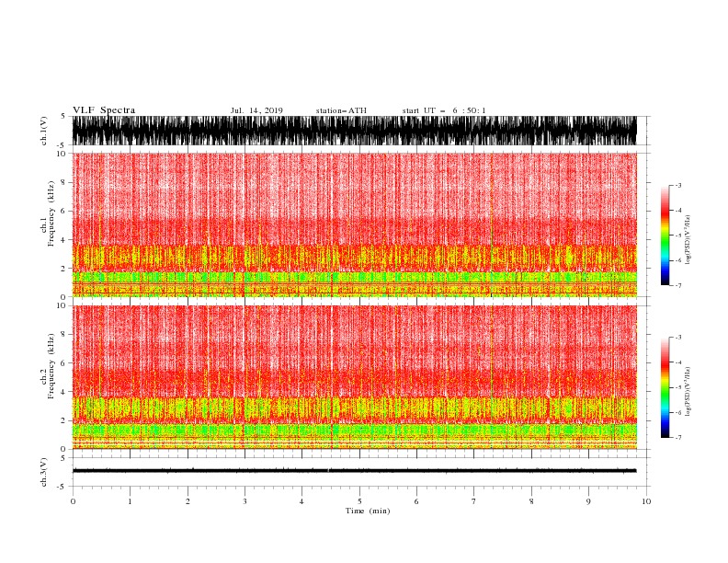
Task: Click the 'VLF Spectra' title text
Action: [104, 110]
